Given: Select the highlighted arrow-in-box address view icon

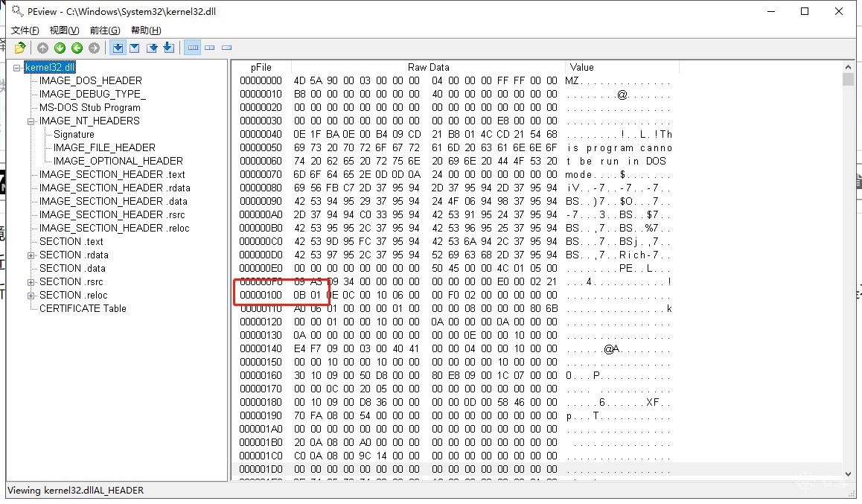Looking at the screenshot, I should click(118, 48).
